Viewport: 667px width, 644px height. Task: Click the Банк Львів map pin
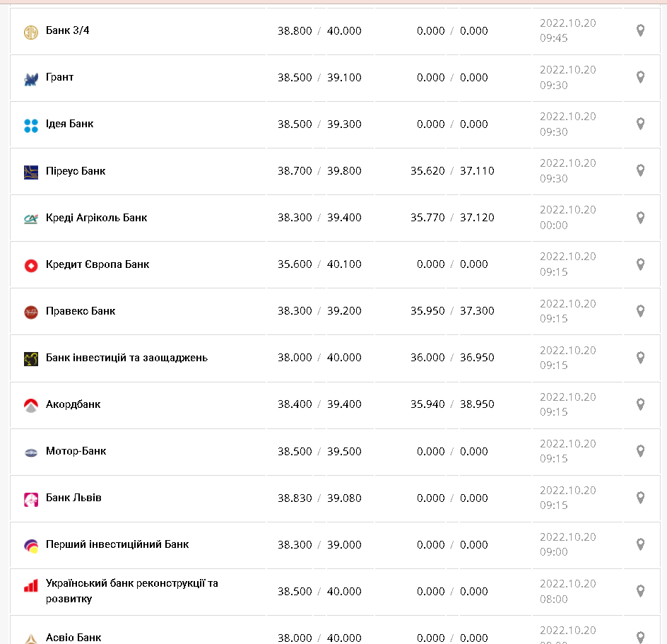coord(640,498)
